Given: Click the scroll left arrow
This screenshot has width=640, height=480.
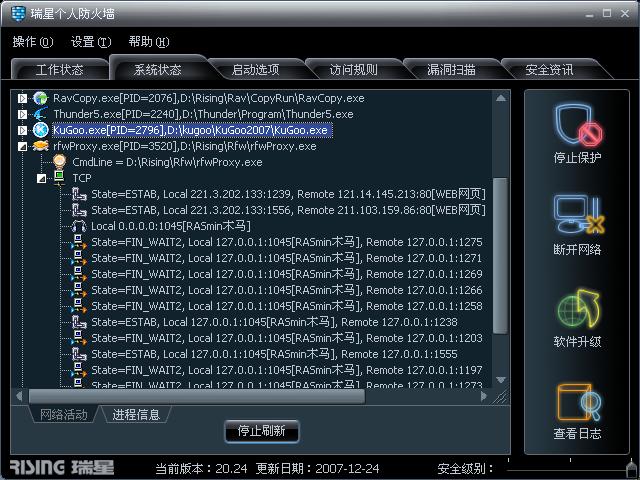Looking at the screenshot, I should coord(19,396).
